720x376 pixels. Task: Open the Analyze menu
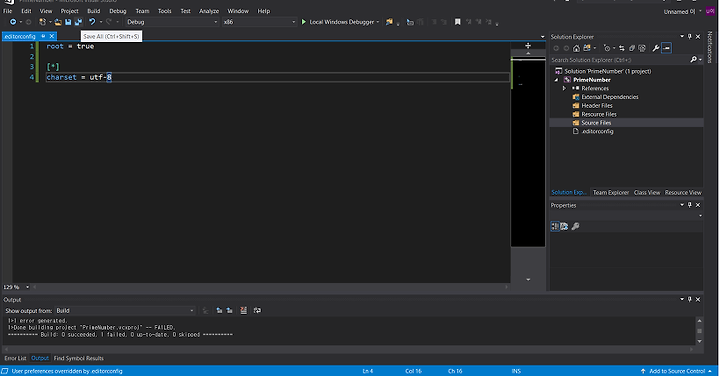(209, 11)
